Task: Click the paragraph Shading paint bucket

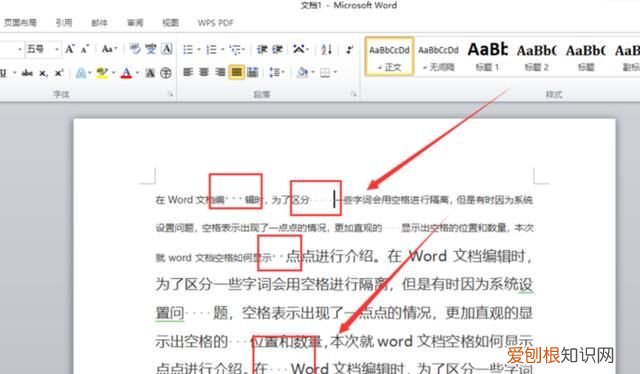Action: (302, 72)
